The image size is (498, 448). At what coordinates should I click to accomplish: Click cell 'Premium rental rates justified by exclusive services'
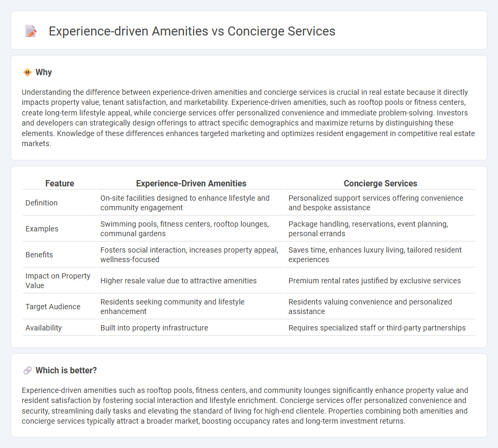(380, 281)
